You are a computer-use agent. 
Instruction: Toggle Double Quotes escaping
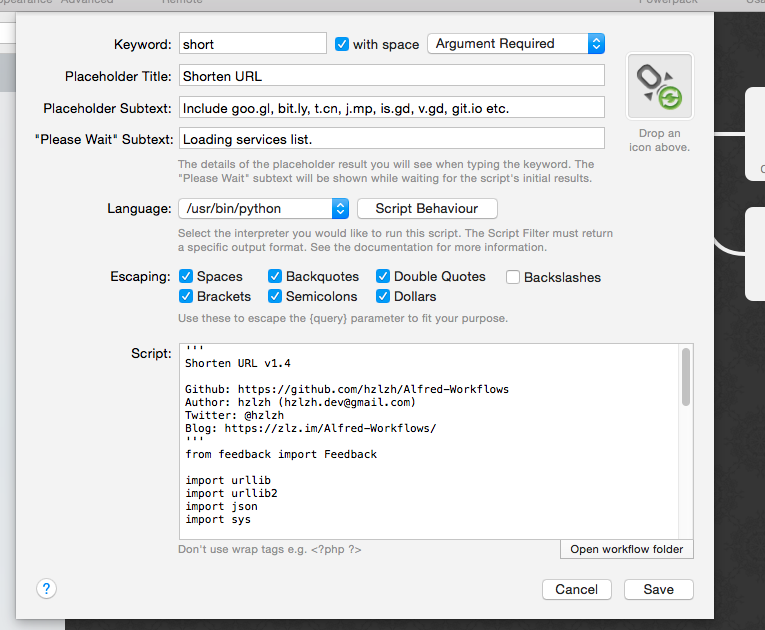[x=383, y=276]
